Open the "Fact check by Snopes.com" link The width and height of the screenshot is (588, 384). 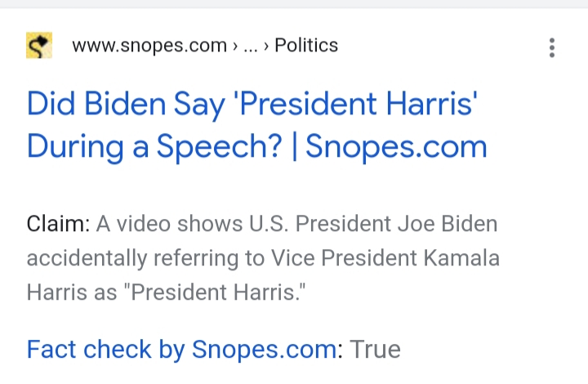[x=182, y=350]
